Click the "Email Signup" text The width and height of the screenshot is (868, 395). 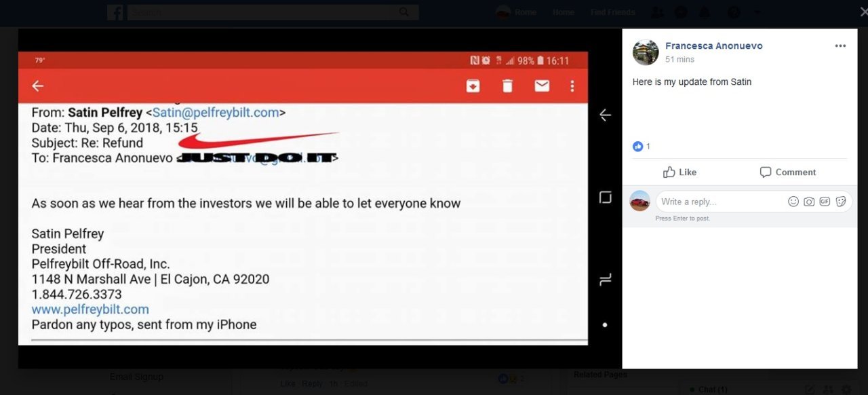pos(136,377)
